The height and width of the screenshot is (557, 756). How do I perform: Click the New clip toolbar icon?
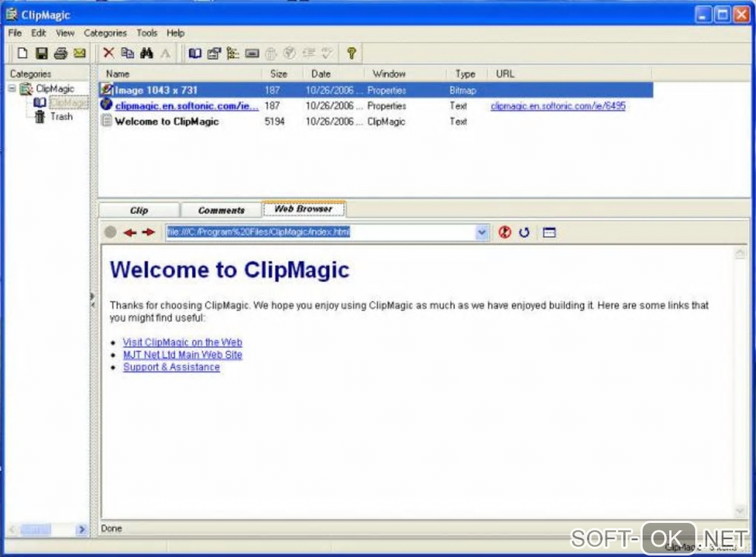coord(23,53)
